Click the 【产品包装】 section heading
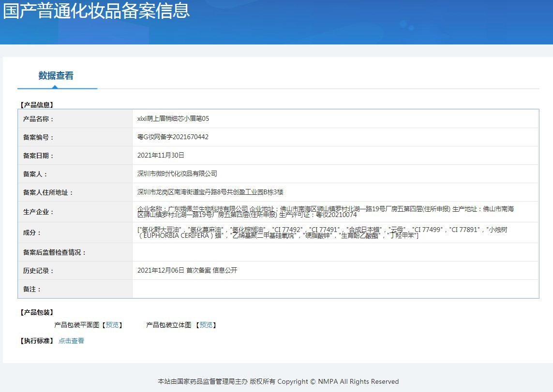The width and height of the screenshot is (553, 392). click(x=37, y=312)
